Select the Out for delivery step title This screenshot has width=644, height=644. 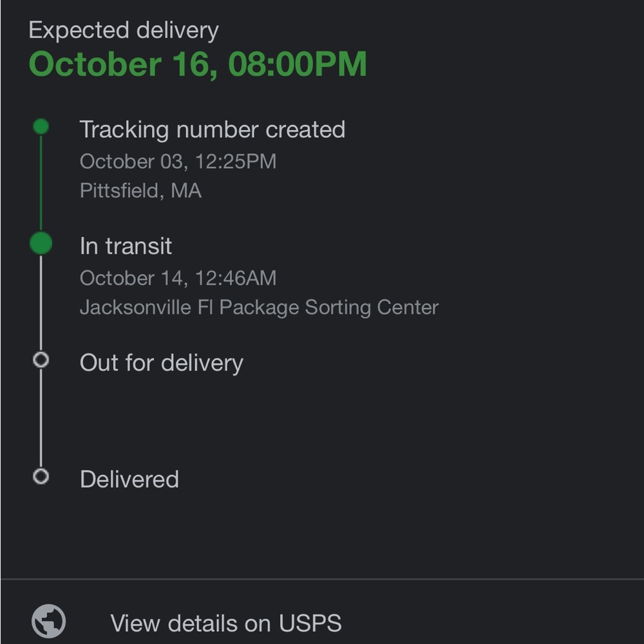click(161, 363)
